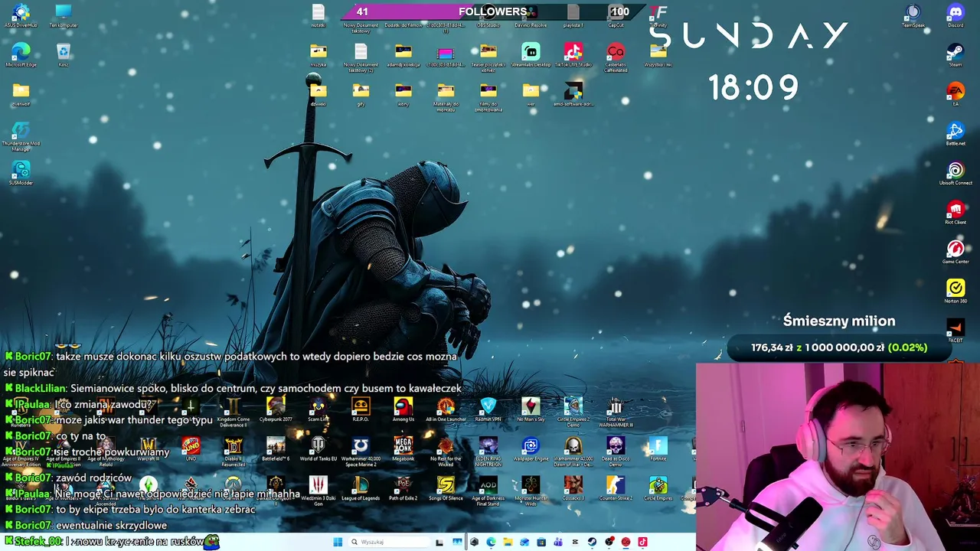Click the Wyszukaj taskbar search box

click(x=388, y=542)
